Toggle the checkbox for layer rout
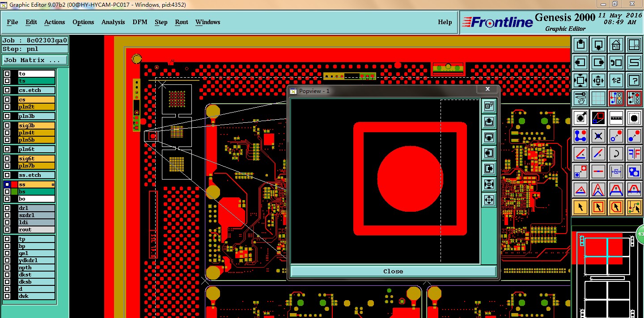Screen dimensions: 644x318 pyautogui.click(x=7, y=230)
